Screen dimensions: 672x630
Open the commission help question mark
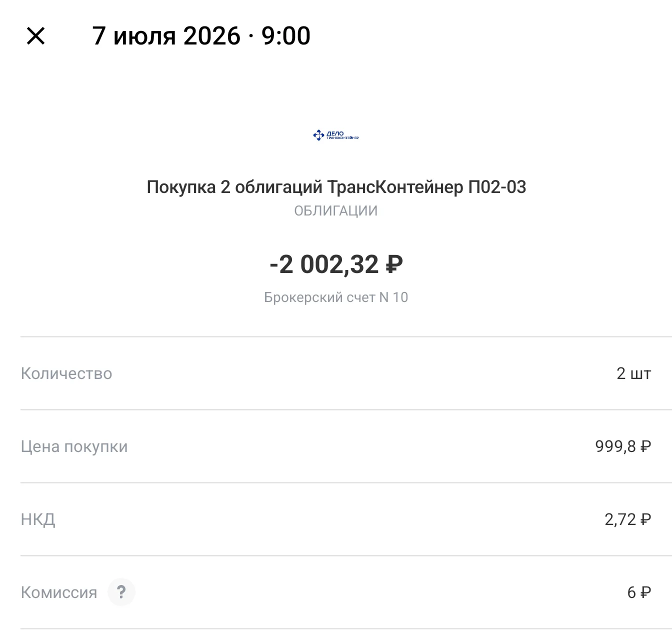121,592
